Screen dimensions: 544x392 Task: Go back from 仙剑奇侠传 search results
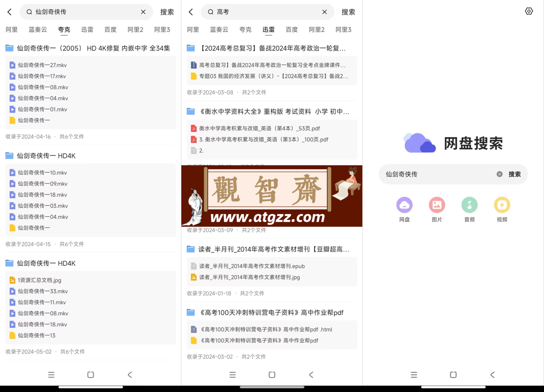coord(10,12)
